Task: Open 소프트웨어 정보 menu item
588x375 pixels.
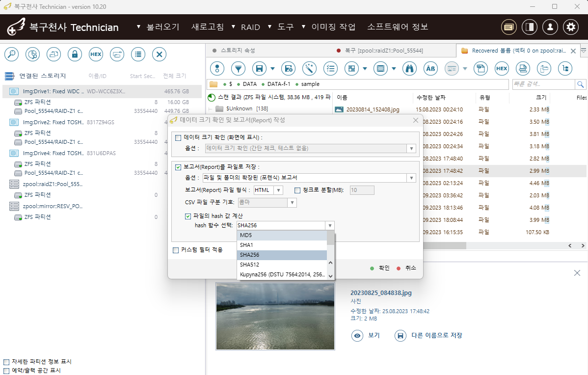Action: pyautogui.click(x=398, y=27)
